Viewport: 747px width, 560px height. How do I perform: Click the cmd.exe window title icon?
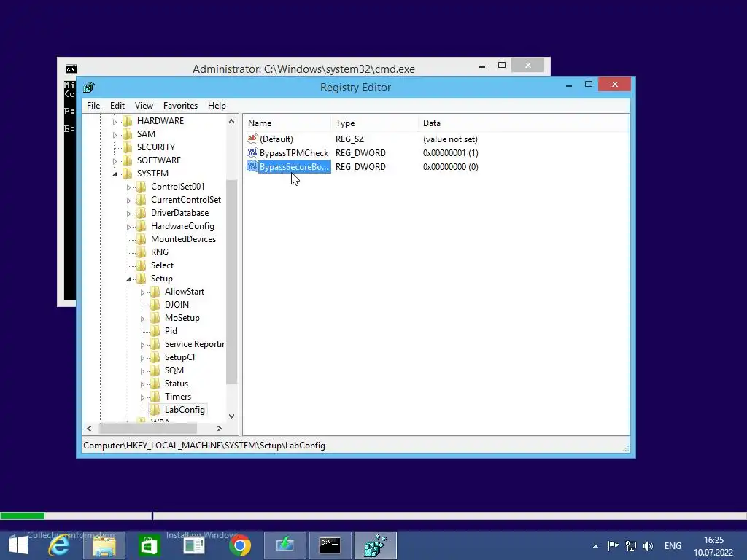tap(71, 69)
